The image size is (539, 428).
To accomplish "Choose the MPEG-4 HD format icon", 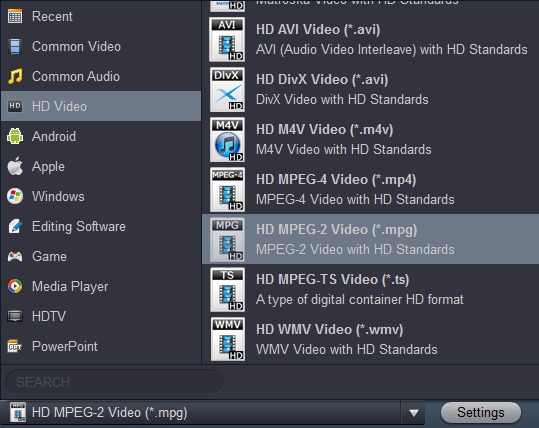I will coord(227,189).
